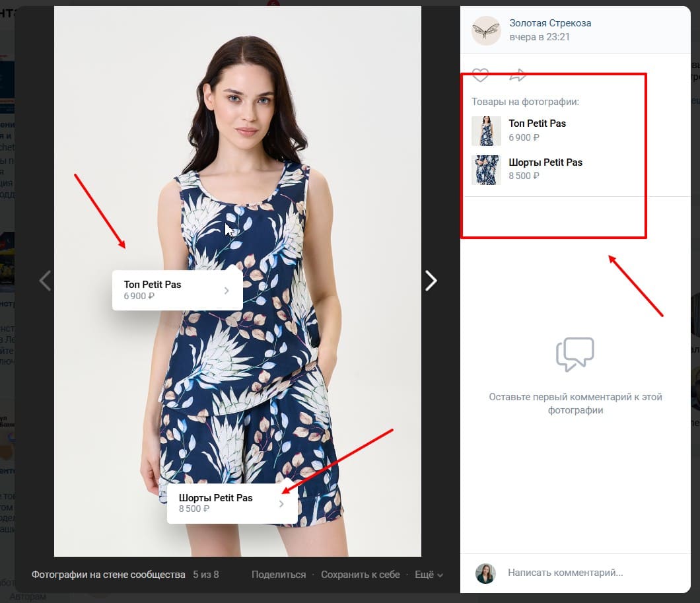Open Шорты Petit Pas product title in sidebar
This screenshot has height=603, width=700.
545,162
